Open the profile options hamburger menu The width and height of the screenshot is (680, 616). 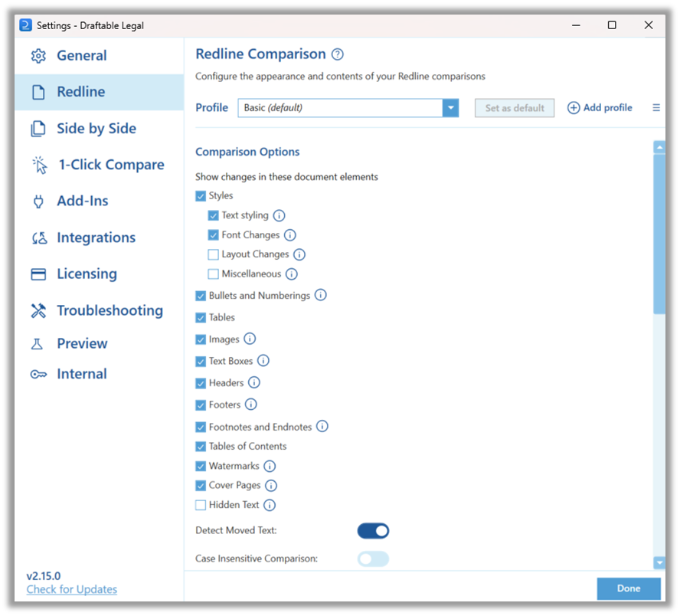656,107
